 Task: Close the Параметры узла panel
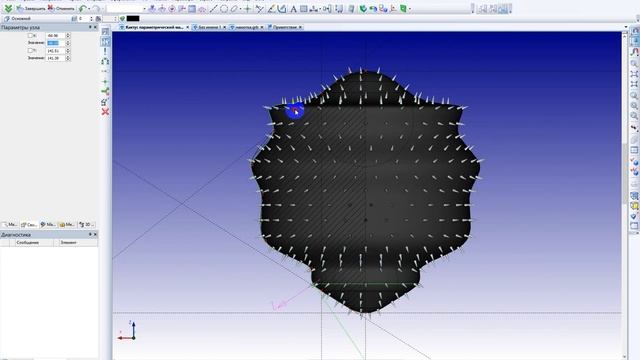click(95, 27)
